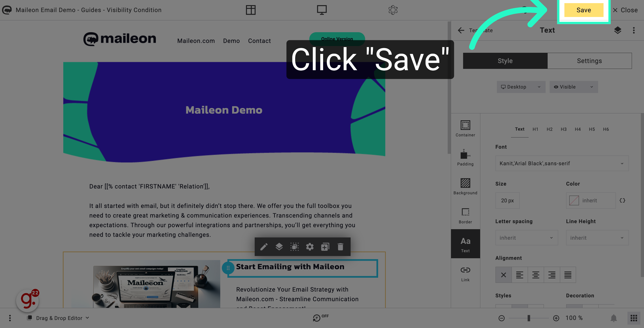Screen dimensions: 644x328
Task: Set text alignment to right
Action: click(x=552, y=275)
